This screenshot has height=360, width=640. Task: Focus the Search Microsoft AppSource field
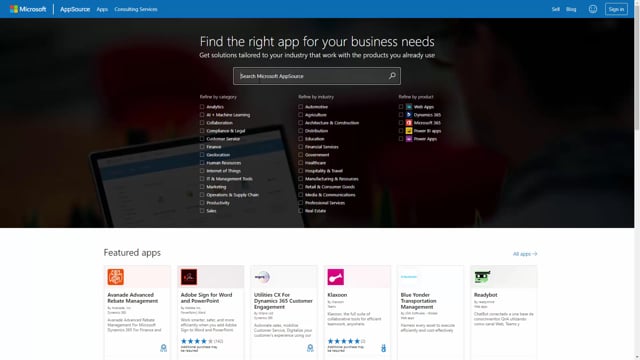(x=312, y=76)
